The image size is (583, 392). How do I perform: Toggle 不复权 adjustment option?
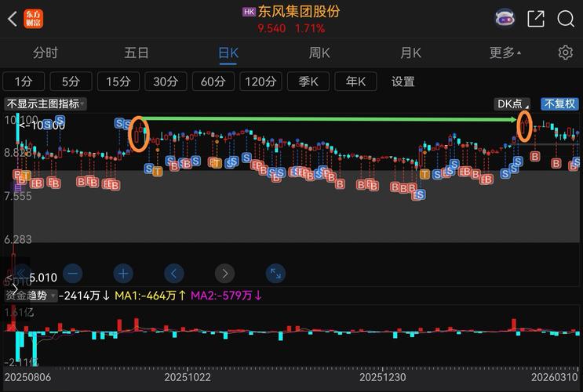[x=559, y=103]
